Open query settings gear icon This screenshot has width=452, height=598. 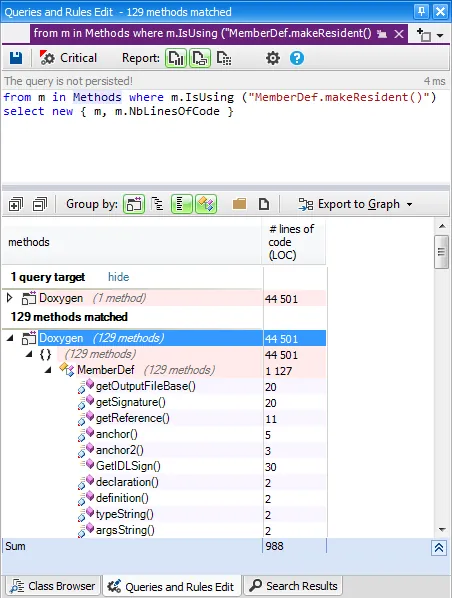272,58
